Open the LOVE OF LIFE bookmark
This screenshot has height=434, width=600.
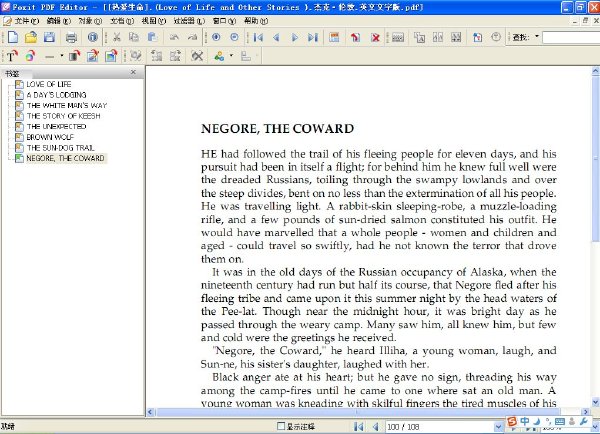click(x=49, y=84)
